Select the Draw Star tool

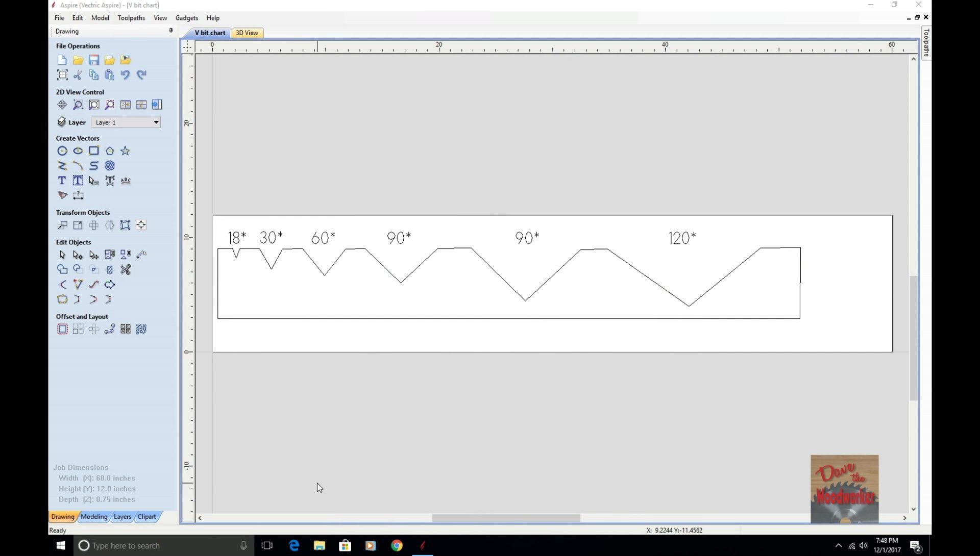(125, 151)
